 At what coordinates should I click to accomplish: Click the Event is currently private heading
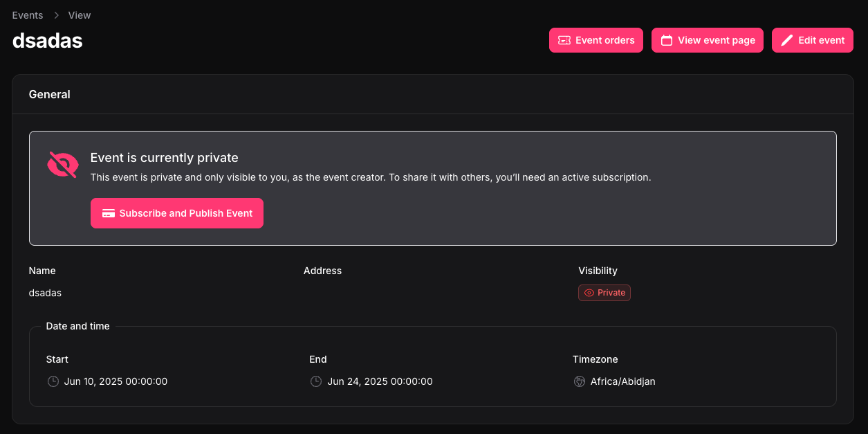[164, 158]
